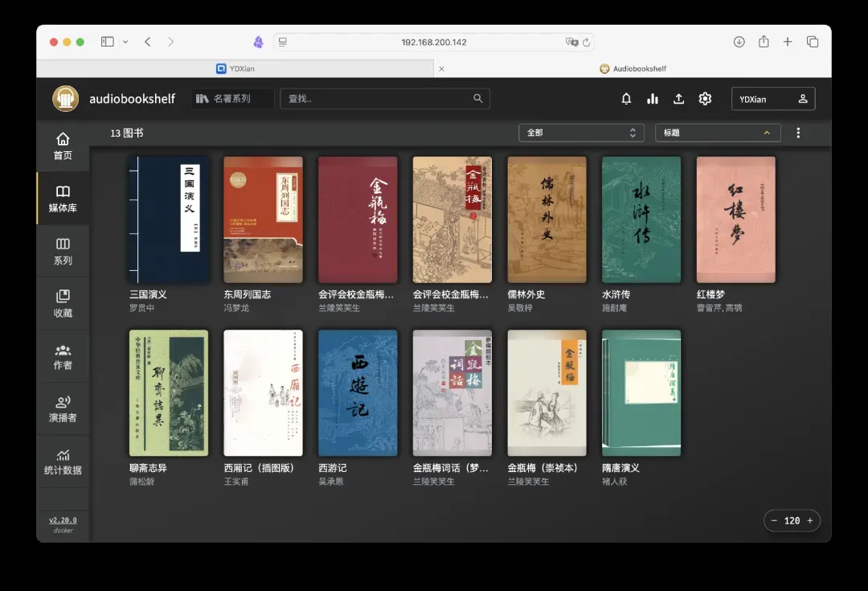Click Safari's downloads icon
This screenshot has width=868, height=591.
(x=739, y=42)
